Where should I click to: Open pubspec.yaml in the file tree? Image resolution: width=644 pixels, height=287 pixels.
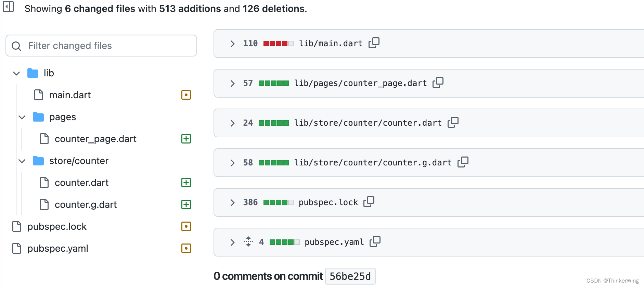[58, 248]
